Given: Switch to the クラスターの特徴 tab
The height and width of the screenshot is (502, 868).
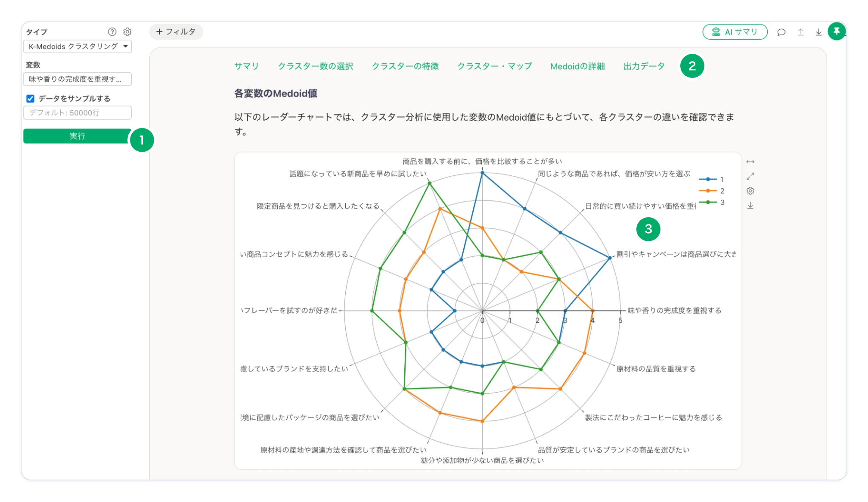Looking at the screenshot, I should point(405,66).
